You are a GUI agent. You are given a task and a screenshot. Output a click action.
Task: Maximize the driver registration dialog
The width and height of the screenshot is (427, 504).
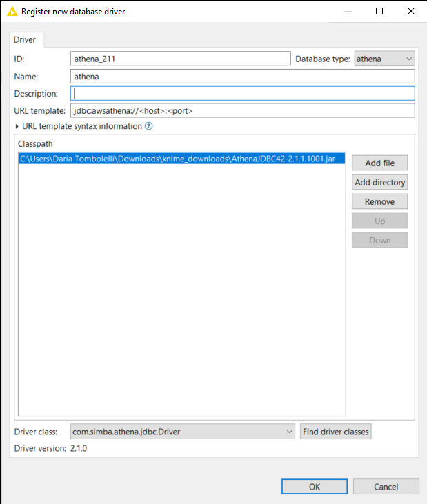[379, 12]
